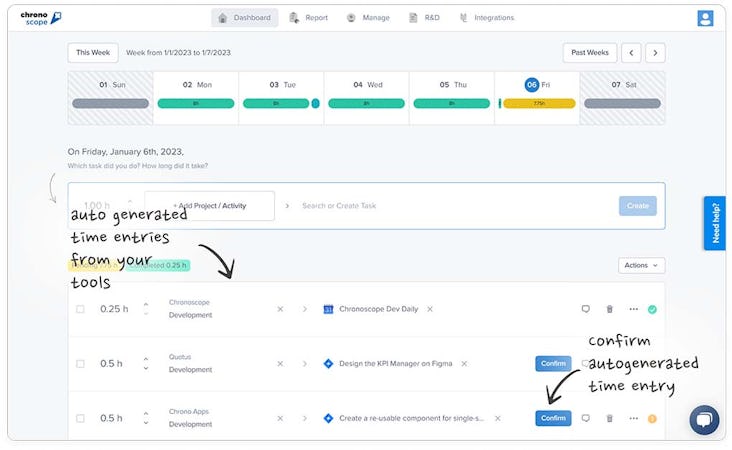Open comment on Chronoscope Dev Daily entry
The image size is (732, 450).
585,309
